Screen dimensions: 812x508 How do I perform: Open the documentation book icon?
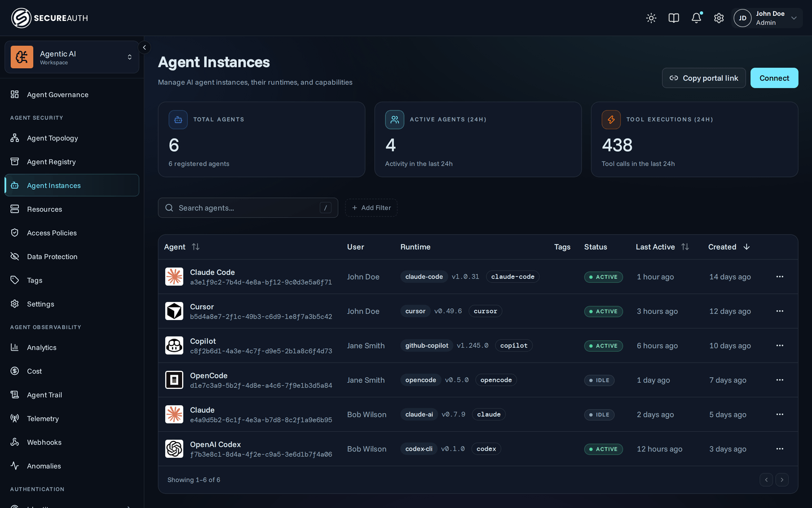(674, 18)
